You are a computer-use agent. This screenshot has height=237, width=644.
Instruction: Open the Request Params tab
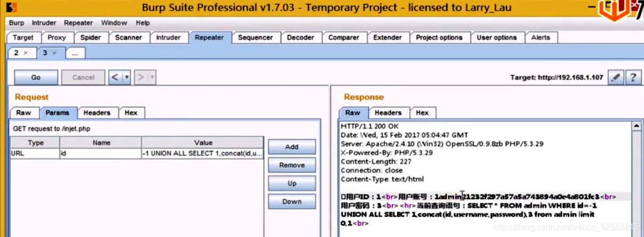57,113
